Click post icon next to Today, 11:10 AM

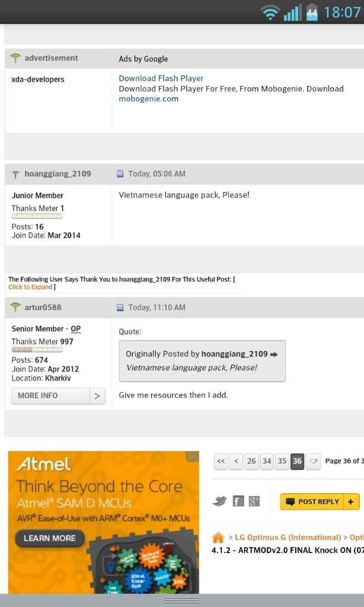point(120,308)
